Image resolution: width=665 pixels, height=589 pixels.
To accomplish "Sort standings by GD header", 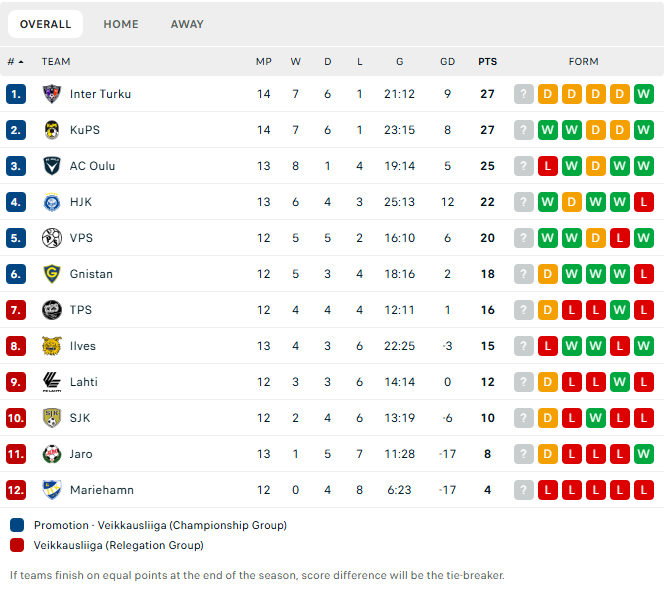I will click(x=447, y=62).
